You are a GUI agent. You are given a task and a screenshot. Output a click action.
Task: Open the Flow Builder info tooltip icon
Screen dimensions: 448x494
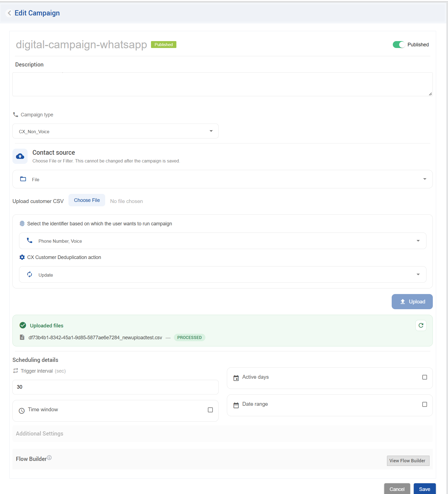(x=49, y=458)
